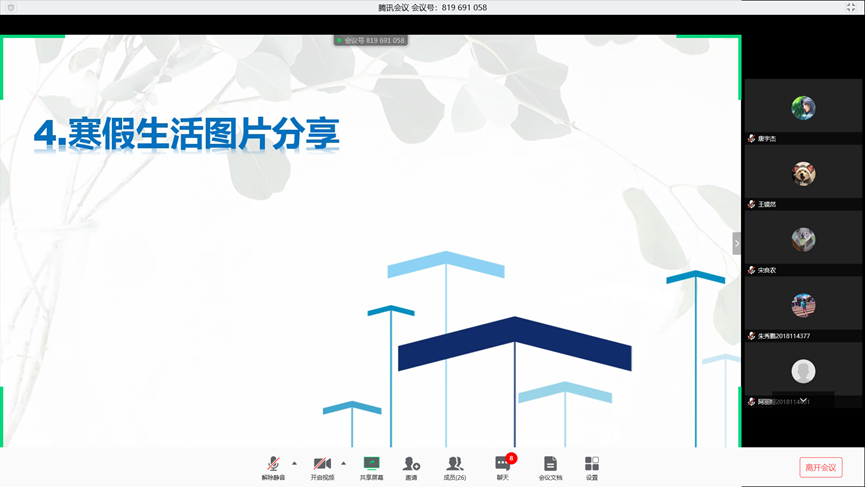
Task: Select default gray avatar of last participant
Action: click(x=803, y=371)
